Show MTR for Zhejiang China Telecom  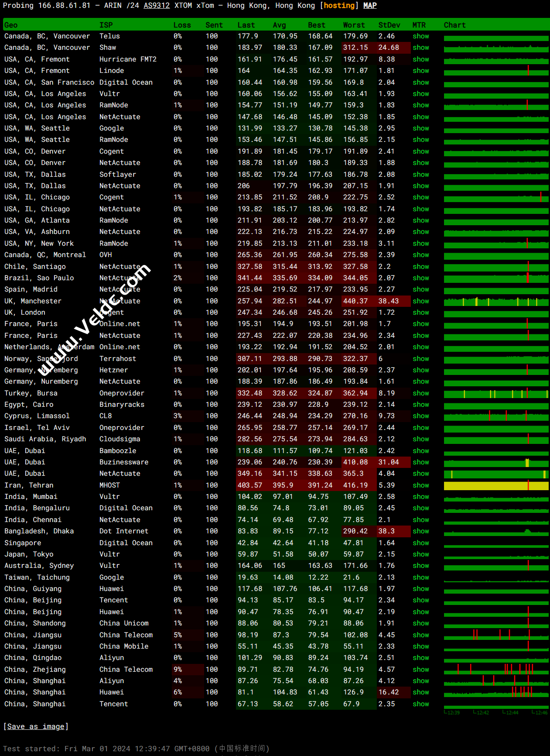point(421,670)
